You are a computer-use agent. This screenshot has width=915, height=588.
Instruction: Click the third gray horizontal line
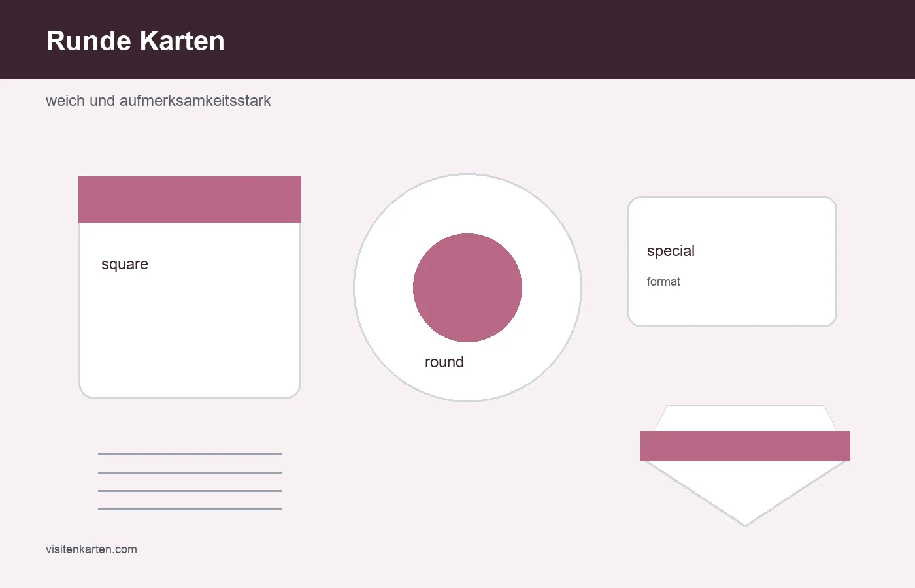190,491
